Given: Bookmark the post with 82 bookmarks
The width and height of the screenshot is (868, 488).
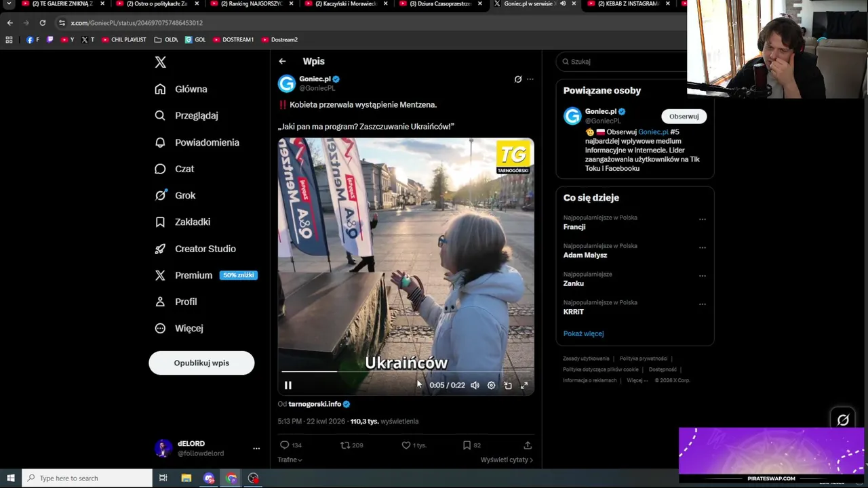Looking at the screenshot, I should (472, 445).
